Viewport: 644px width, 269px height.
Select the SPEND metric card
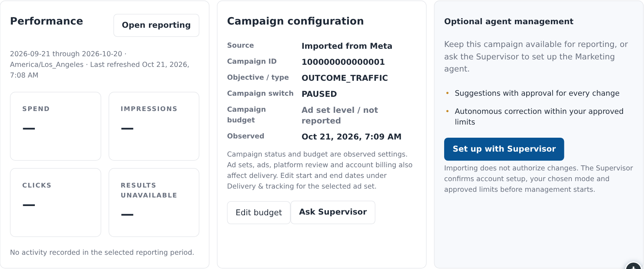(x=55, y=126)
